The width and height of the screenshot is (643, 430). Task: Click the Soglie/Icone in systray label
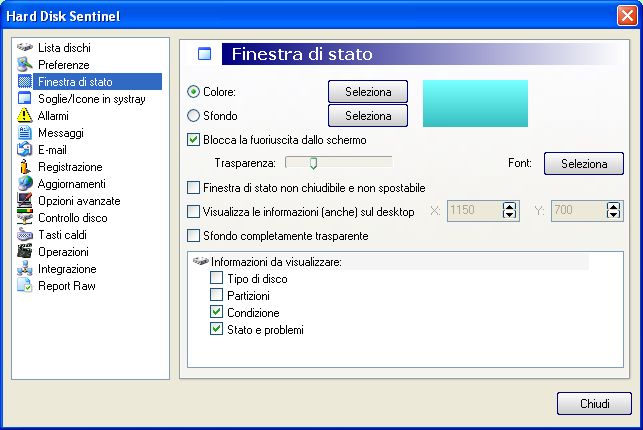click(91, 99)
